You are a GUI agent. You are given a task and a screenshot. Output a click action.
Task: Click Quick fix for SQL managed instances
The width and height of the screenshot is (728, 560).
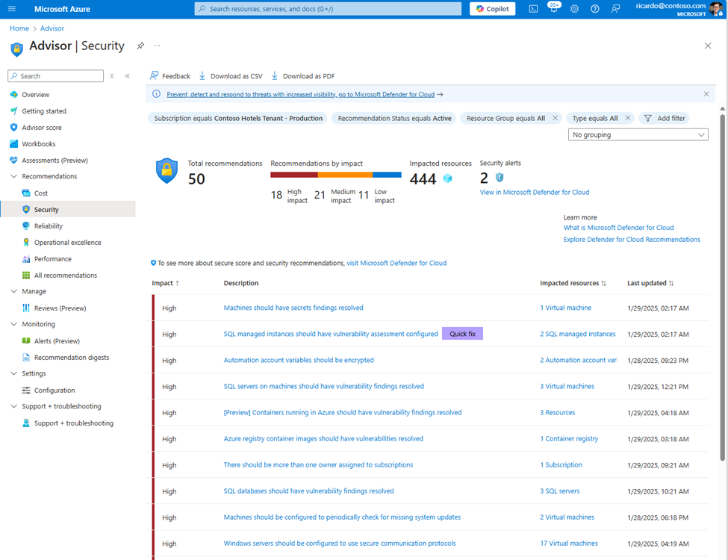tap(462, 334)
